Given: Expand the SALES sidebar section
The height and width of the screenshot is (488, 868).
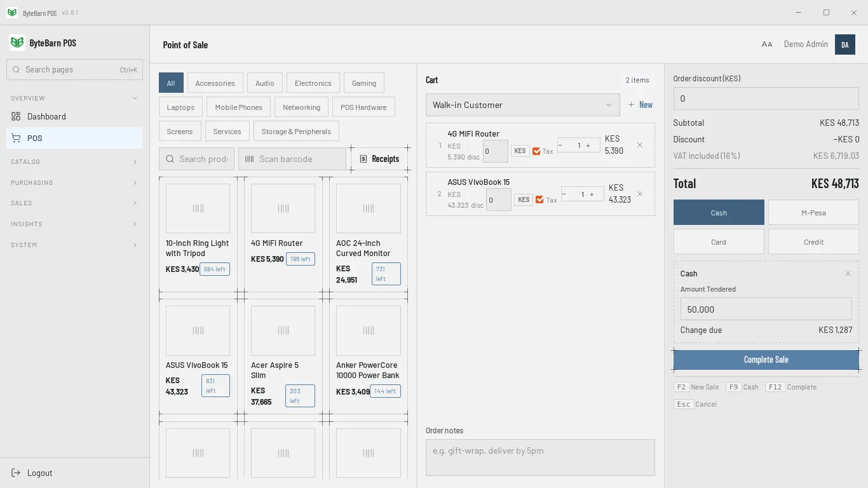Looking at the screenshot, I should pos(74,203).
